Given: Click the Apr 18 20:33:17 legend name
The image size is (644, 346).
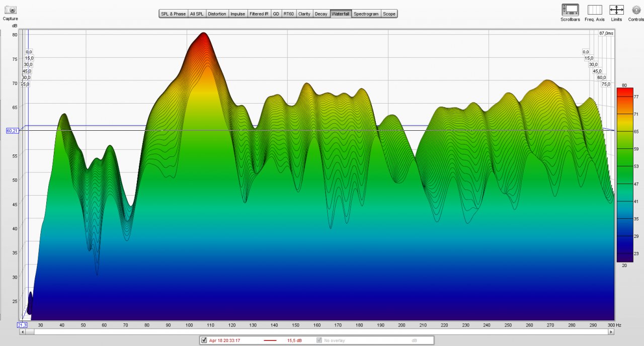Looking at the screenshot, I should point(224,341).
